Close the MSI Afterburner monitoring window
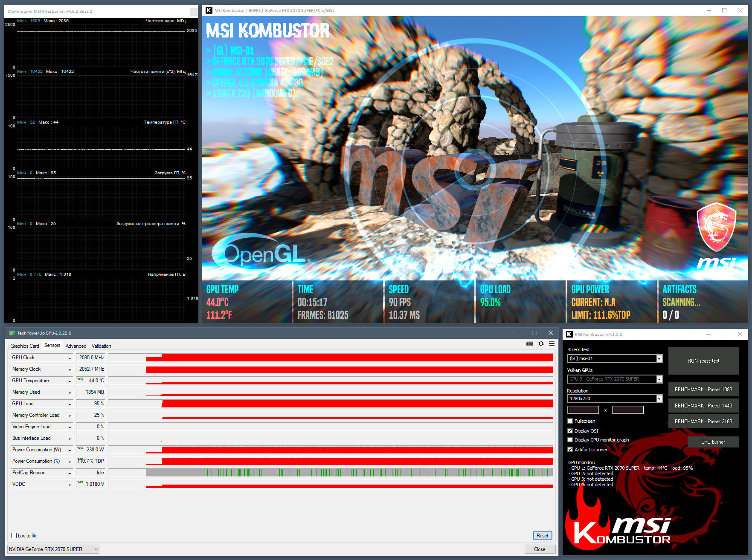 (x=194, y=12)
